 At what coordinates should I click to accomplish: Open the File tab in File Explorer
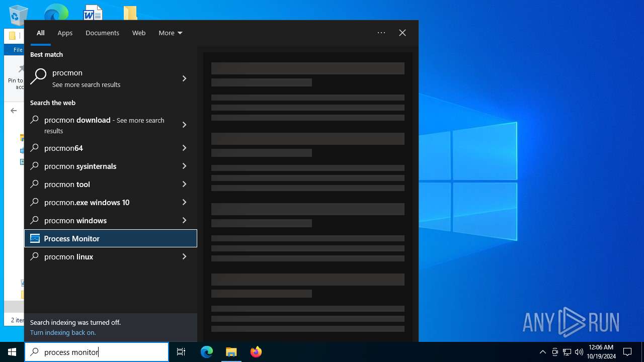tap(18, 50)
